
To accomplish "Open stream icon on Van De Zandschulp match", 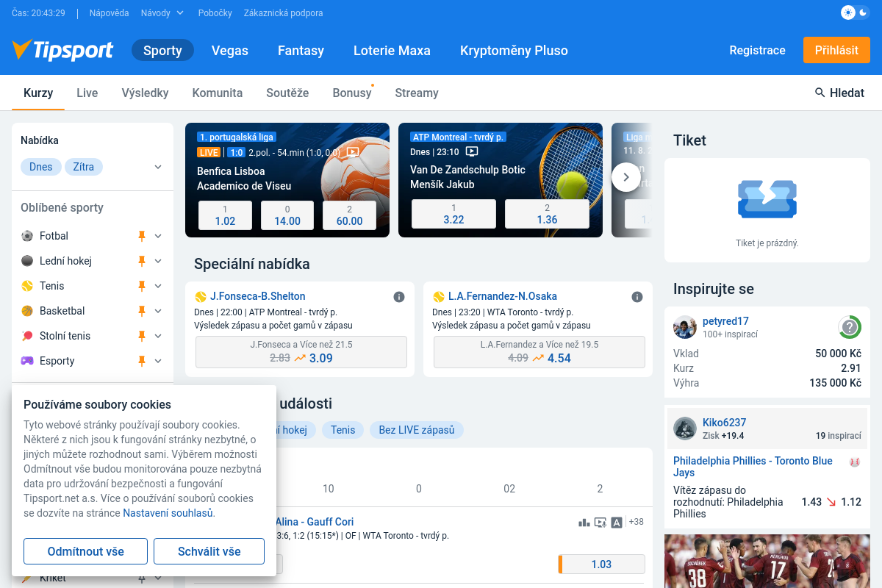I will [x=472, y=152].
